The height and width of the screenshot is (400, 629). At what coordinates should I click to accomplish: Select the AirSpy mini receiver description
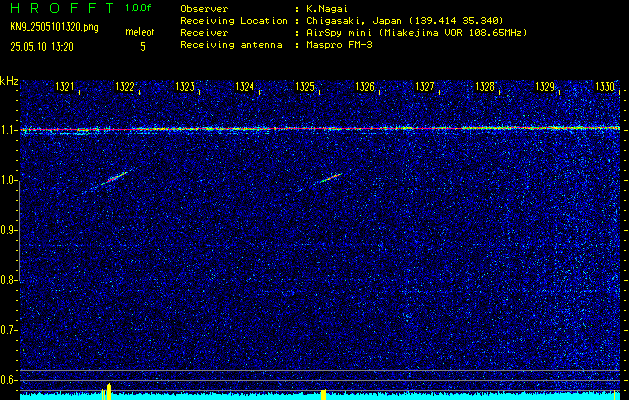pyautogui.click(x=416, y=32)
